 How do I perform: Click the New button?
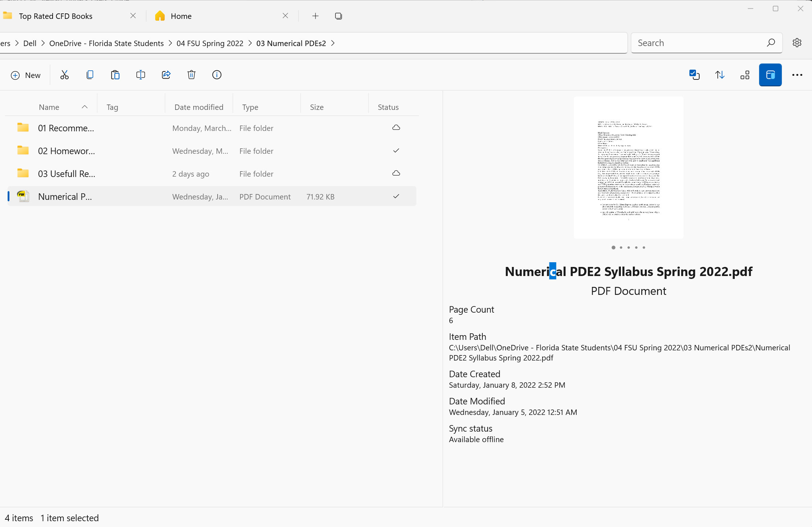click(x=25, y=75)
